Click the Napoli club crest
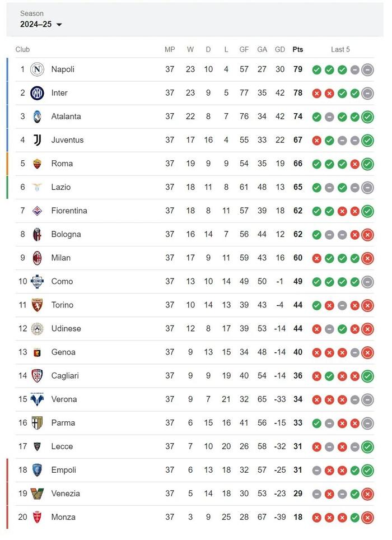 click(x=37, y=69)
